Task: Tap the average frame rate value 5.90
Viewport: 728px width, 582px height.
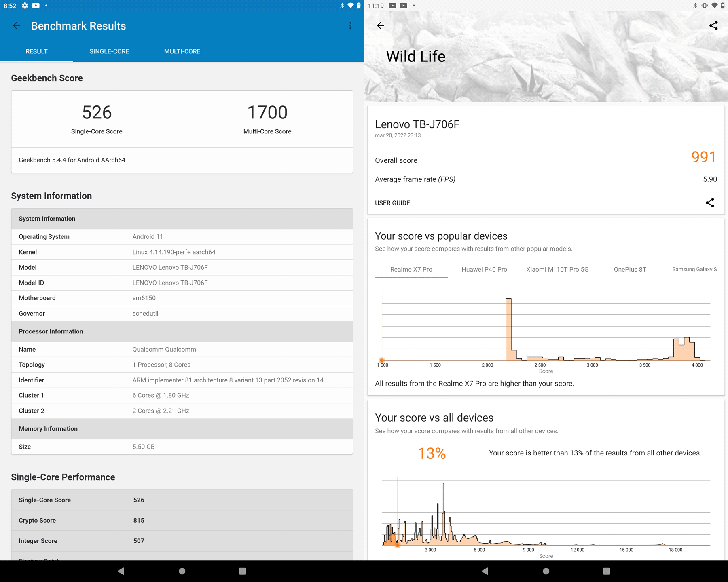Action: [x=710, y=179]
